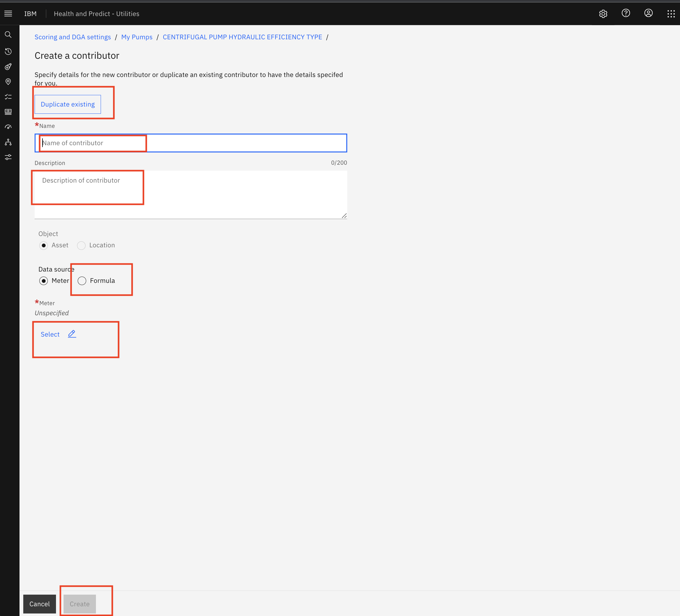This screenshot has width=680, height=616.
Task: Navigate to My Pumps breadcrumb
Action: tap(137, 37)
